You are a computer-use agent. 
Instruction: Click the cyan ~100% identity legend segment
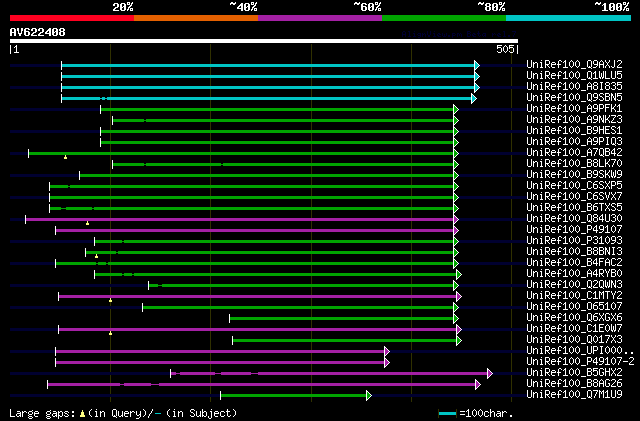[x=569, y=18]
